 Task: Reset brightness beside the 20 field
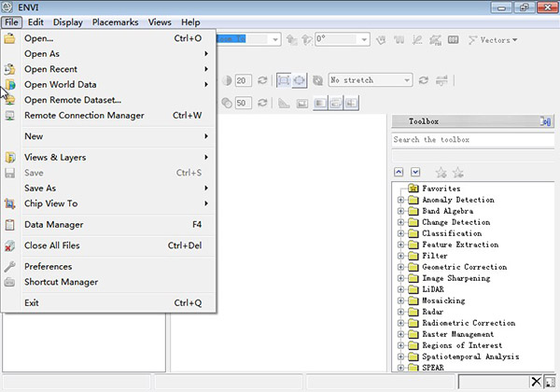[x=262, y=80]
